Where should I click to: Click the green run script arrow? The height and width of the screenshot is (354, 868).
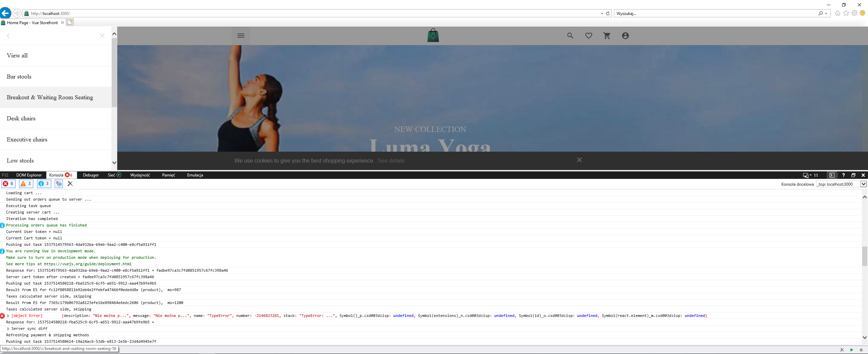click(x=852, y=350)
